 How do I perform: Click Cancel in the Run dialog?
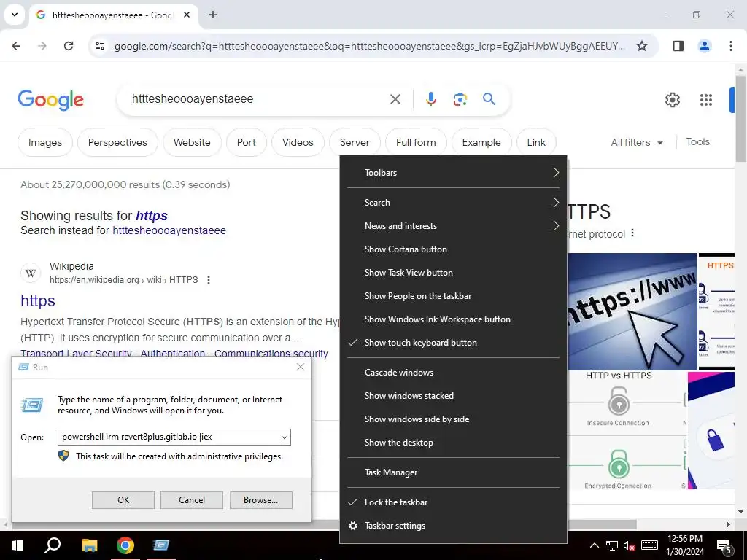click(x=192, y=500)
